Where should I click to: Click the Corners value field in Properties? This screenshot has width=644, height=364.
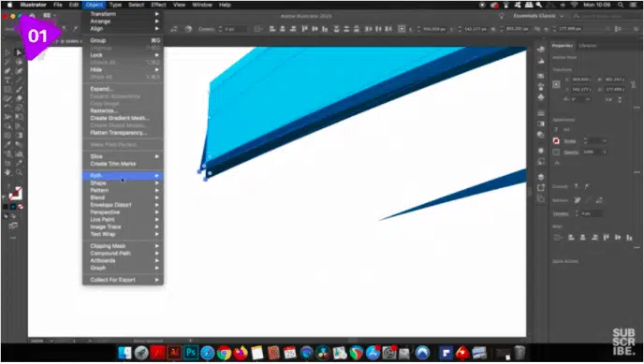coord(592,213)
